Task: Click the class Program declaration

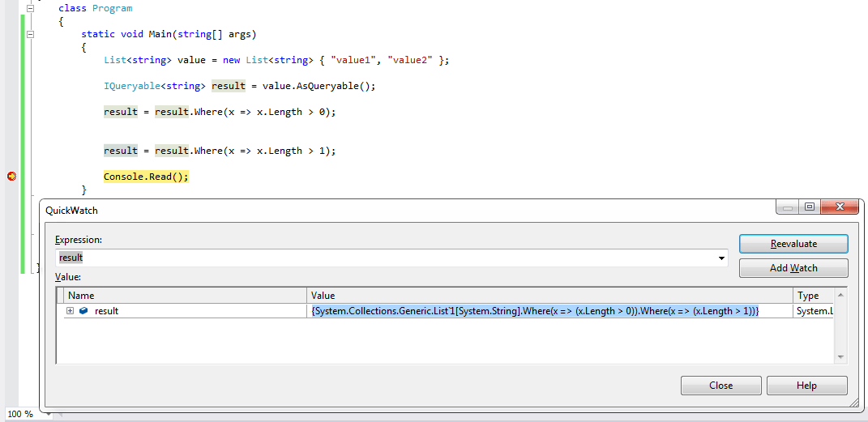Action: (x=95, y=8)
